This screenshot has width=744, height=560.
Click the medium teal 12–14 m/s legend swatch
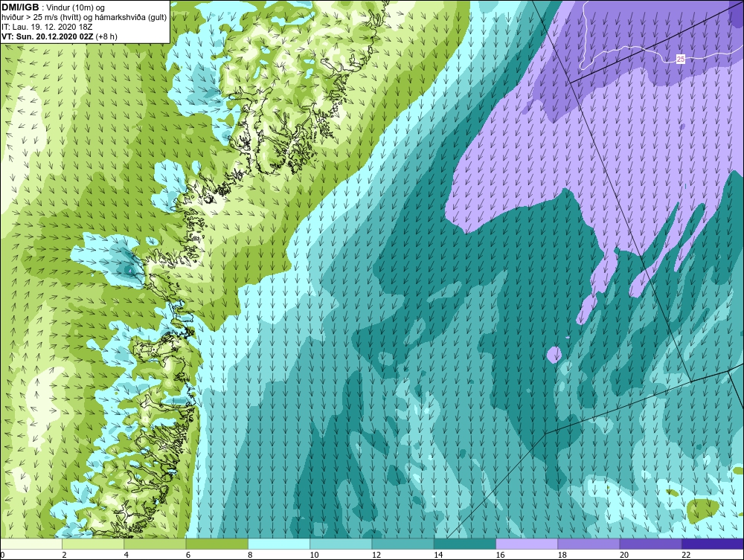[x=403, y=544]
